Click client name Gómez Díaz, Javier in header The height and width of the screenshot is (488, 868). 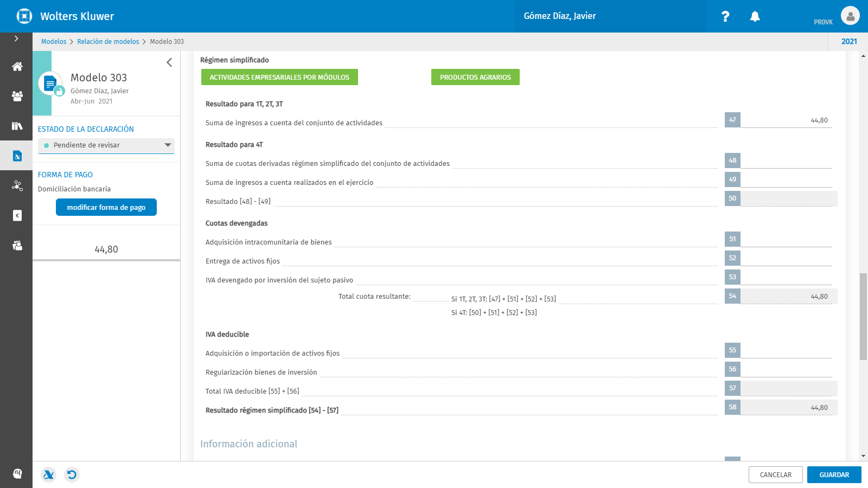(560, 16)
